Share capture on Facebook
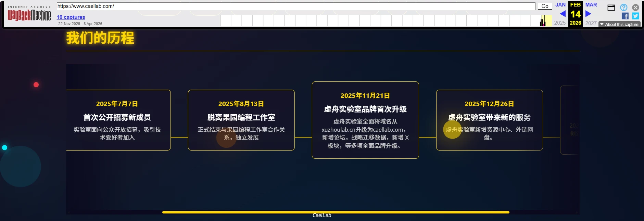644x221 pixels. pos(625,16)
